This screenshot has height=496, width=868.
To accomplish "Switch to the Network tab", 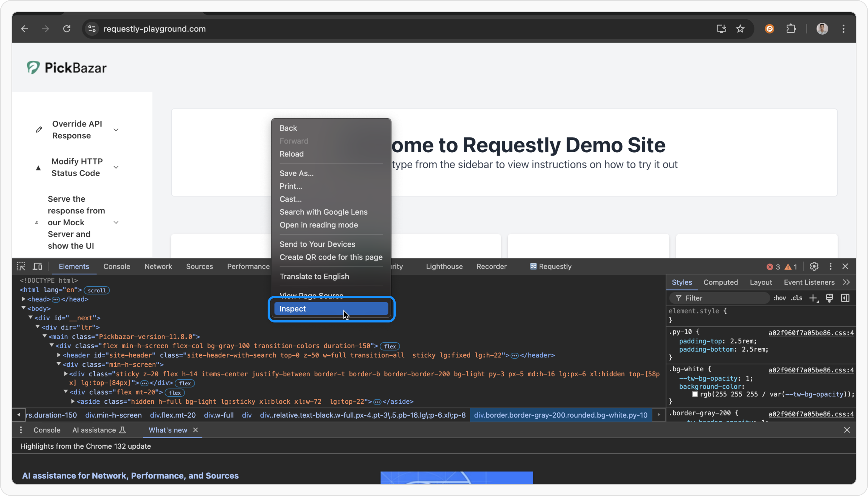I will tap(158, 266).
